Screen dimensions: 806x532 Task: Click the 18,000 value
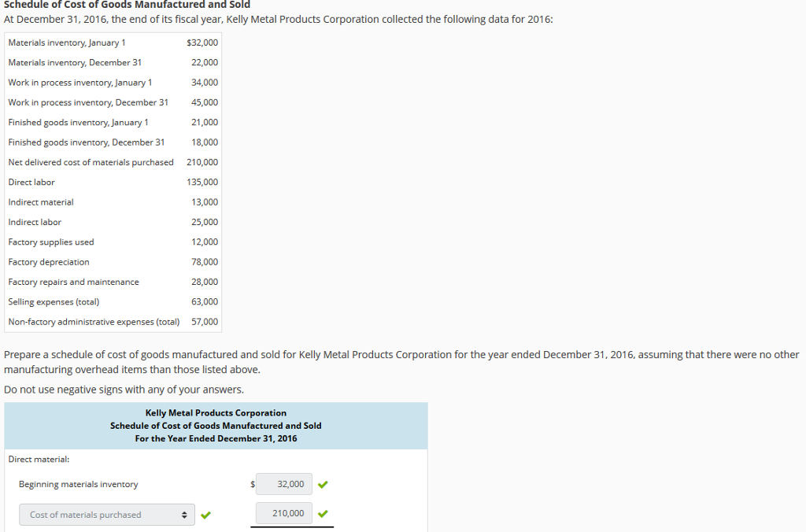(205, 142)
